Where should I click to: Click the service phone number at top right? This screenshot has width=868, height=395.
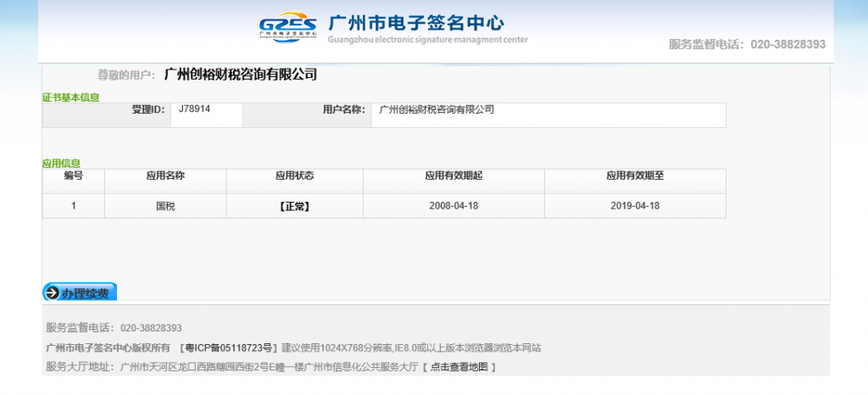pos(787,44)
